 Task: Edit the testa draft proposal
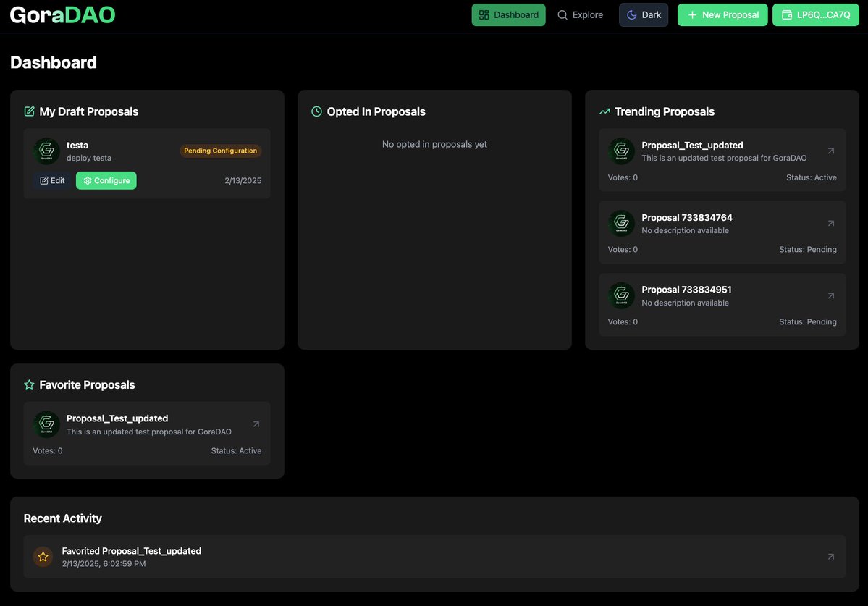click(53, 180)
